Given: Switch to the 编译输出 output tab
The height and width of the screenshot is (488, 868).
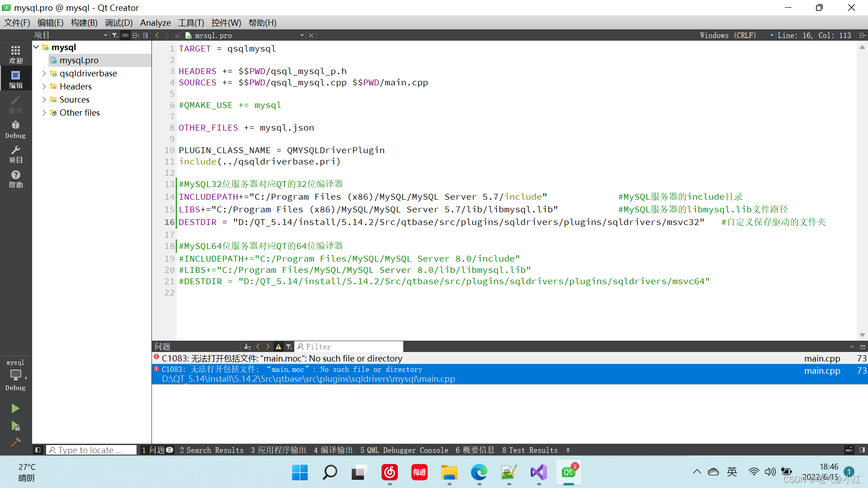Looking at the screenshot, I should 333,450.
